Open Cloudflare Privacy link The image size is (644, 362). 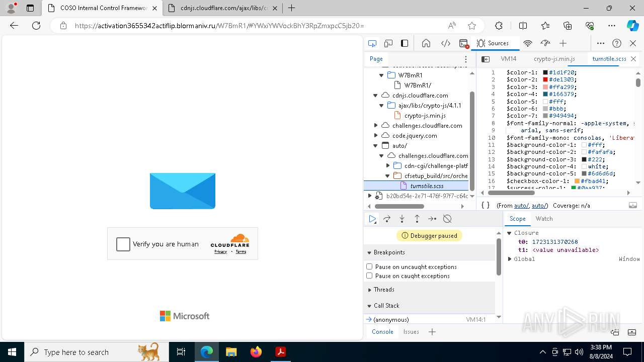(220, 251)
